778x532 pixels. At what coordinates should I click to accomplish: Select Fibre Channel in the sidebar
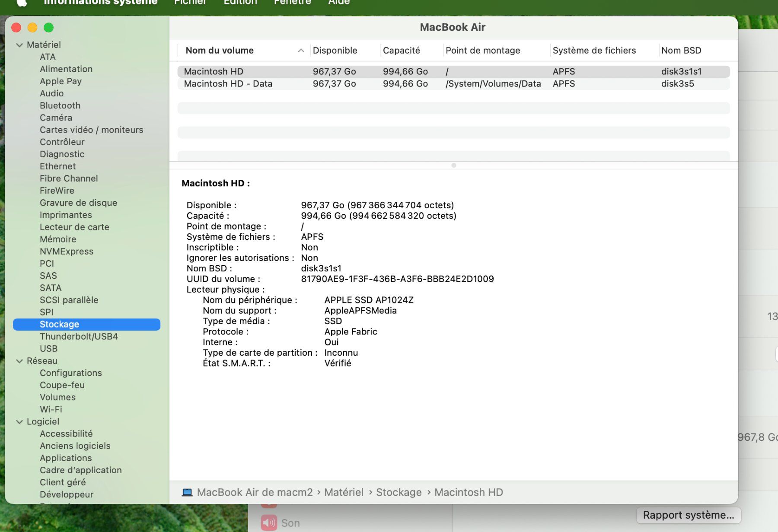coord(69,178)
